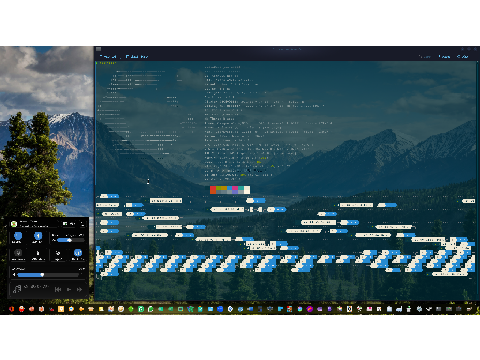Toggle the first blue round button in quick settings
Screen dimensions: 480x360
[x=18, y=236]
